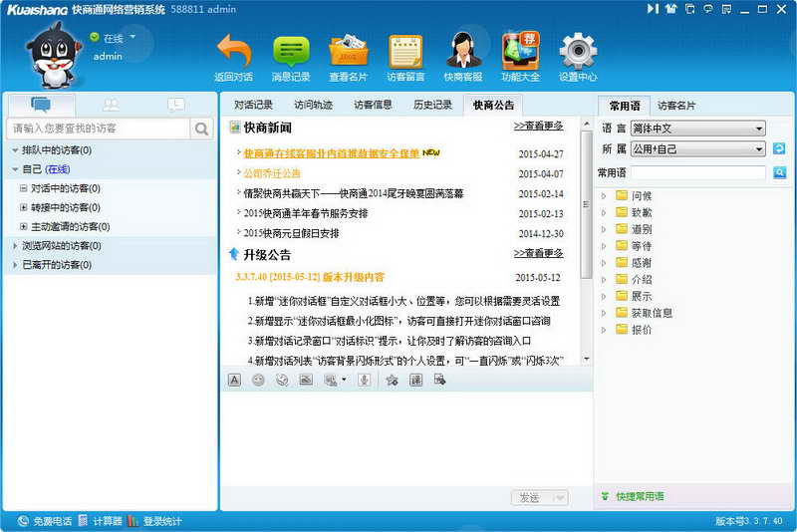The height and width of the screenshot is (532, 797).
Task: Open the 设置中心 gear icon
Action: 578,51
